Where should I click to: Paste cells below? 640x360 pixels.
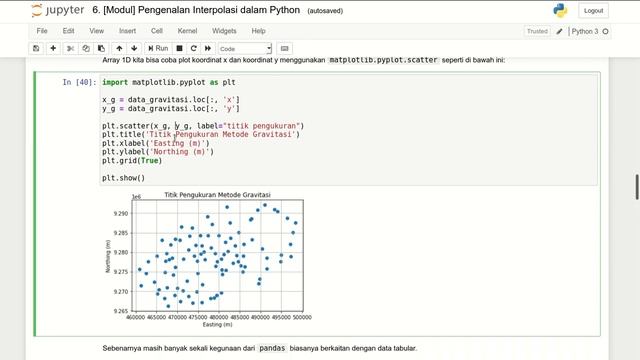click(101, 49)
